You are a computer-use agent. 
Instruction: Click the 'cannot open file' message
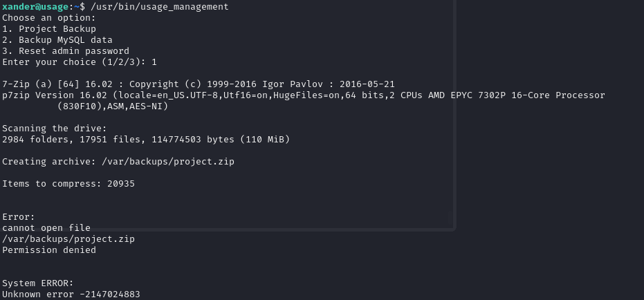pyautogui.click(x=46, y=227)
